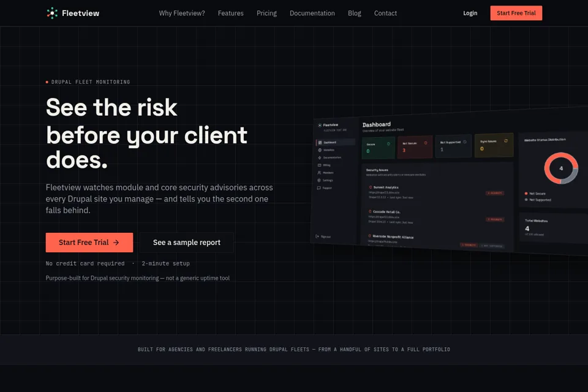Click the Security Issues heading in preview
The height and width of the screenshot is (392, 588).
377,170
